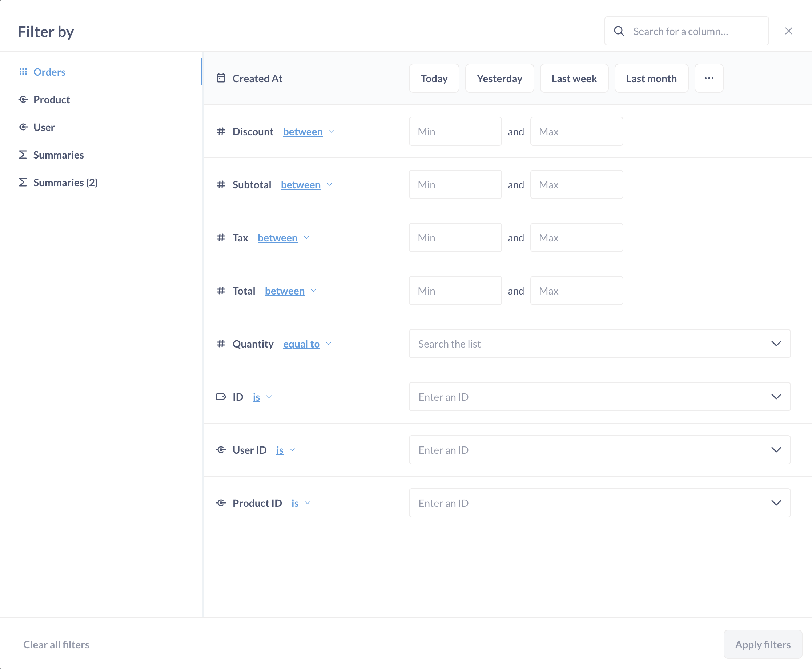Click the Orders sidebar icon
This screenshot has width=812, height=669.
[23, 72]
